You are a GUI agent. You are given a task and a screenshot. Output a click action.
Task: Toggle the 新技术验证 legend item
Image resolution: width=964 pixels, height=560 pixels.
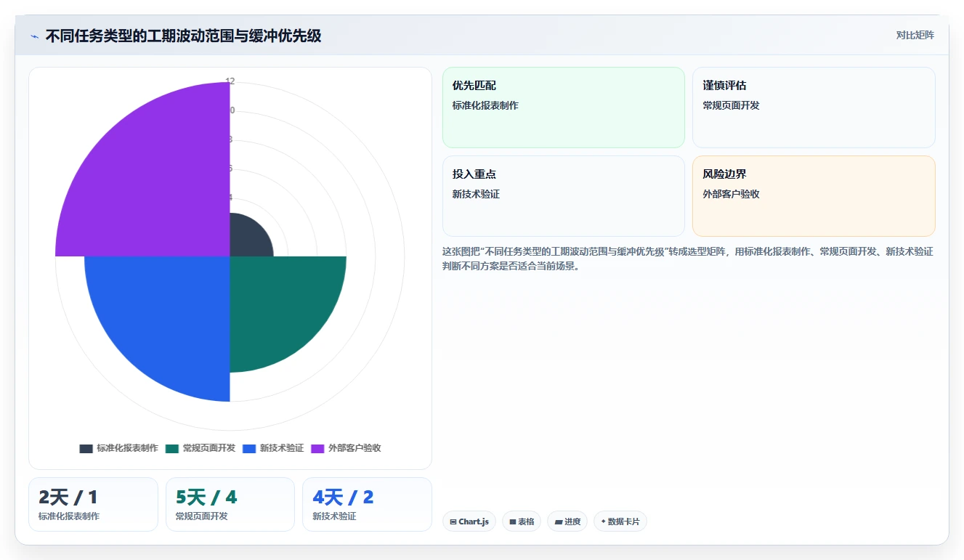pyautogui.click(x=273, y=448)
